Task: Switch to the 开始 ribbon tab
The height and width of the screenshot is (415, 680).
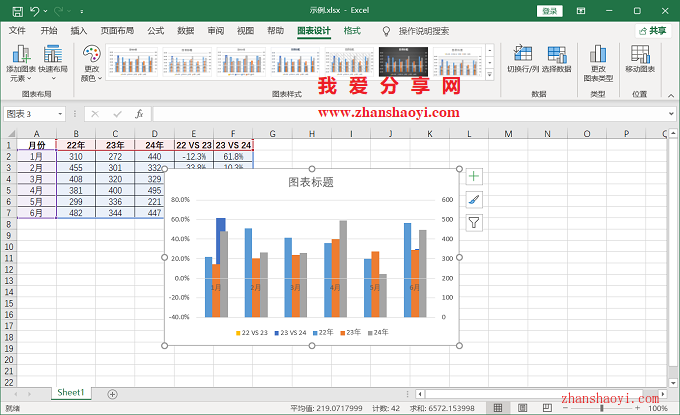Action: [x=49, y=30]
